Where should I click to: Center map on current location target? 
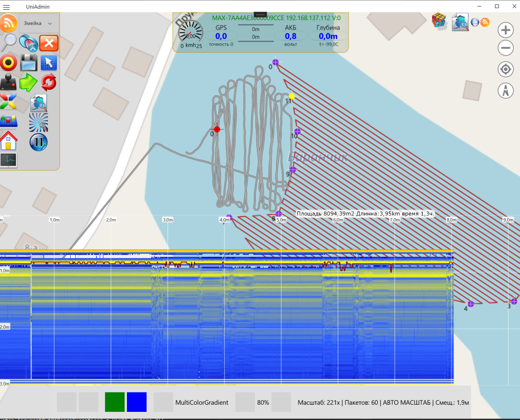click(506, 69)
